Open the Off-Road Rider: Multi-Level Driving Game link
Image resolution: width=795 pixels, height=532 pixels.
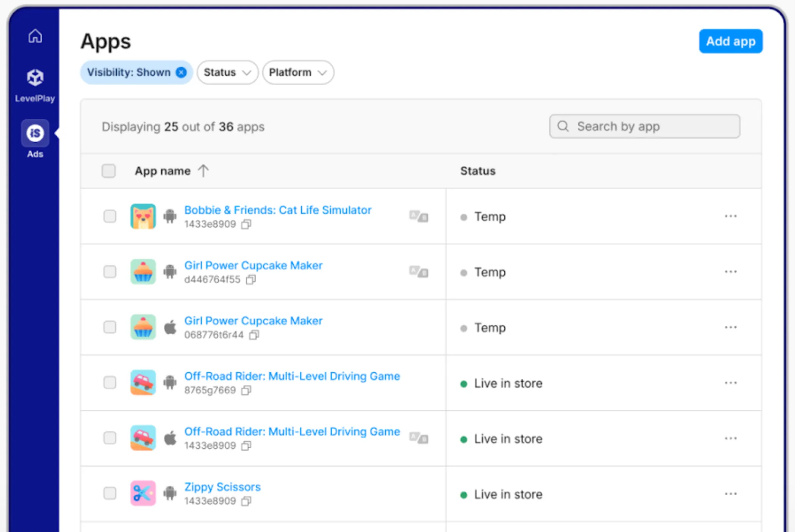(292, 376)
